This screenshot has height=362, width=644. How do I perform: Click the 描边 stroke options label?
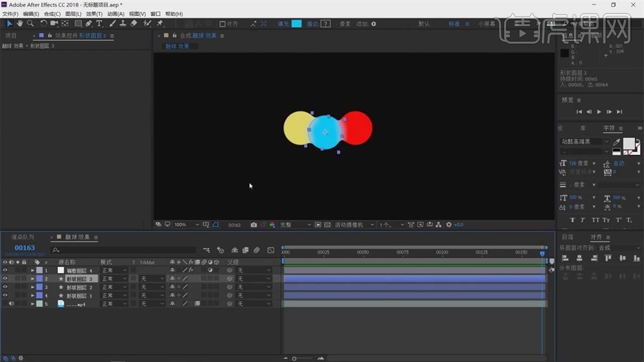coord(312,24)
